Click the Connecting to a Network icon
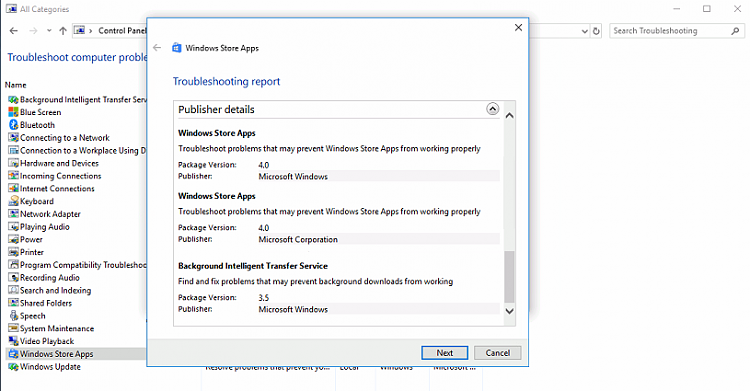This screenshot has width=750, height=391. click(x=13, y=137)
